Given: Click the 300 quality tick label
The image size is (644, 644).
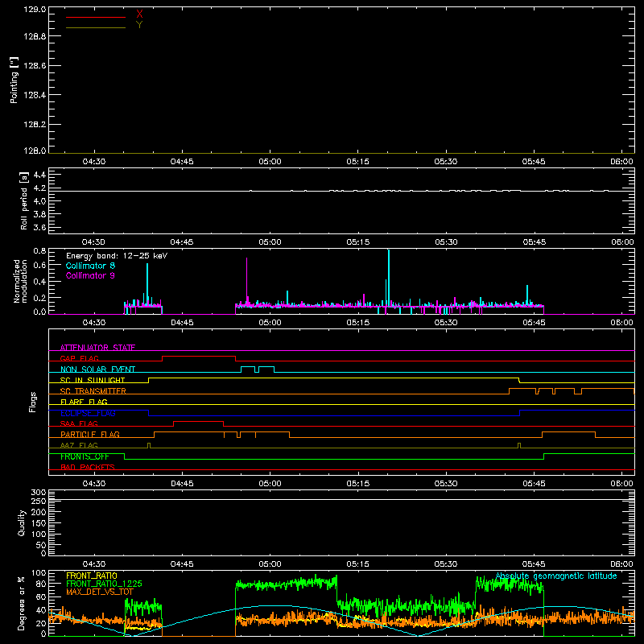Looking at the screenshot, I should pyautogui.click(x=38, y=493).
